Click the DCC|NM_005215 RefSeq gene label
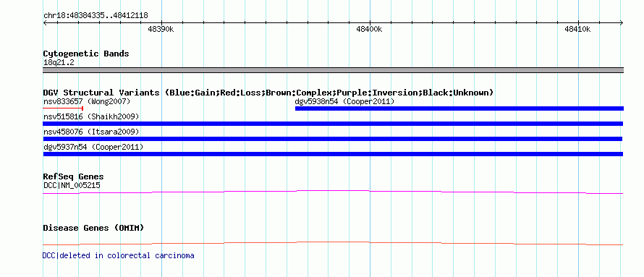 pos(72,185)
